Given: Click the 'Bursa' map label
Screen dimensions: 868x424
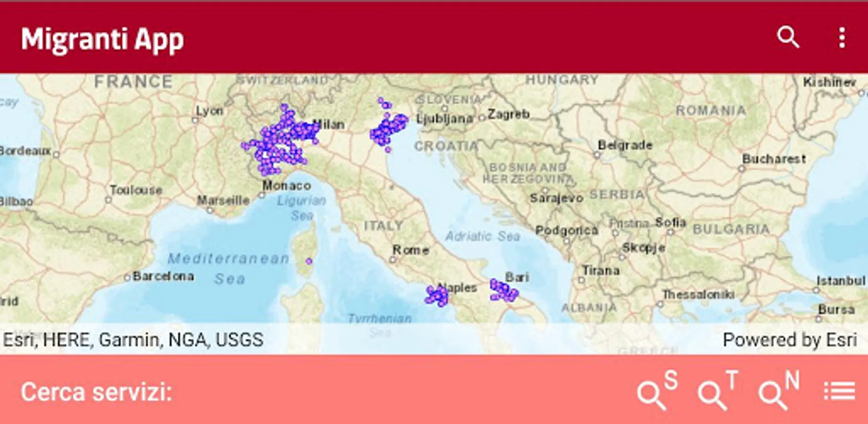Looking at the screenshot, I should [x=836, y=310].
